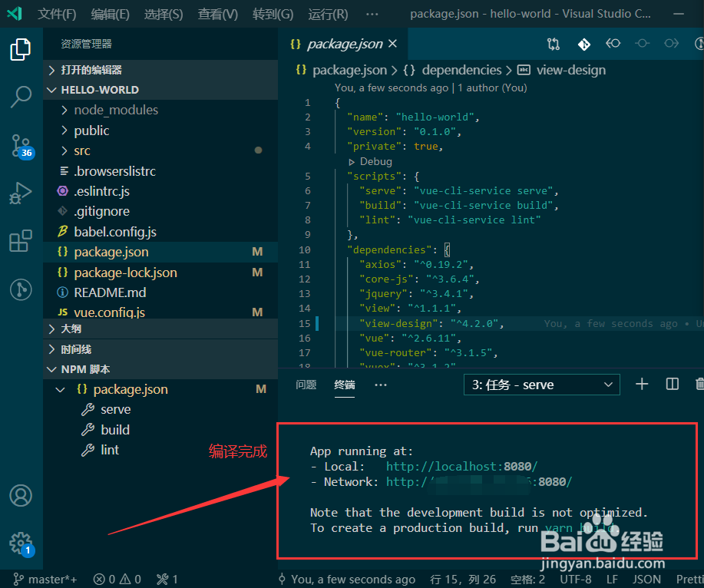This screenshot has height=588, width=704.
Task: Open .eslintrc.js file
Action: [160, 191]
